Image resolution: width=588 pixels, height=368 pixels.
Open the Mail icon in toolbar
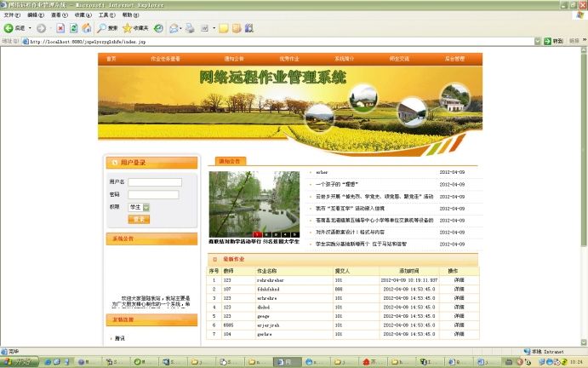click(174, 28)
